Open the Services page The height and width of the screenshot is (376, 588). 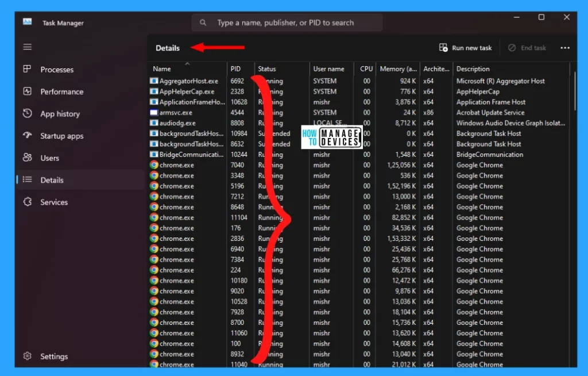click(x=80, y=202)
